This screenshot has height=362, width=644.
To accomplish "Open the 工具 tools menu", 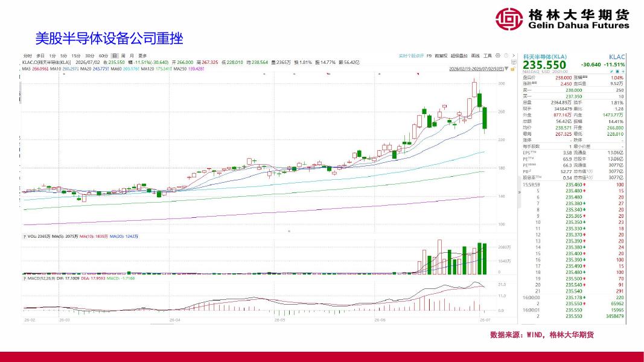I will point(488,56).
